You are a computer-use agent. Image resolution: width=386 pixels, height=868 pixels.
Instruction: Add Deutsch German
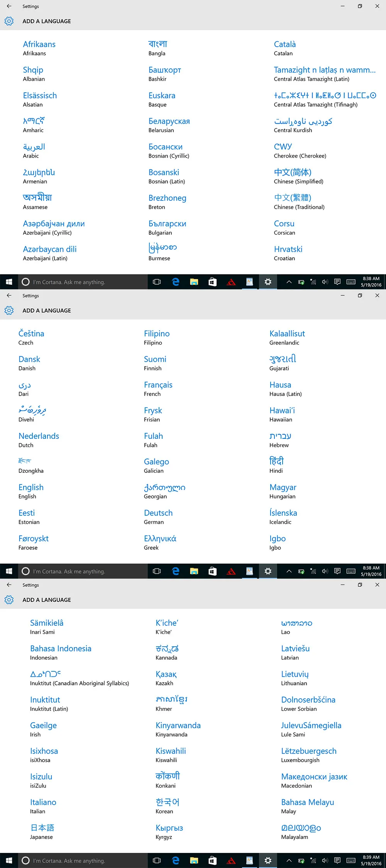pyautogui.click(x=158, y=517)
